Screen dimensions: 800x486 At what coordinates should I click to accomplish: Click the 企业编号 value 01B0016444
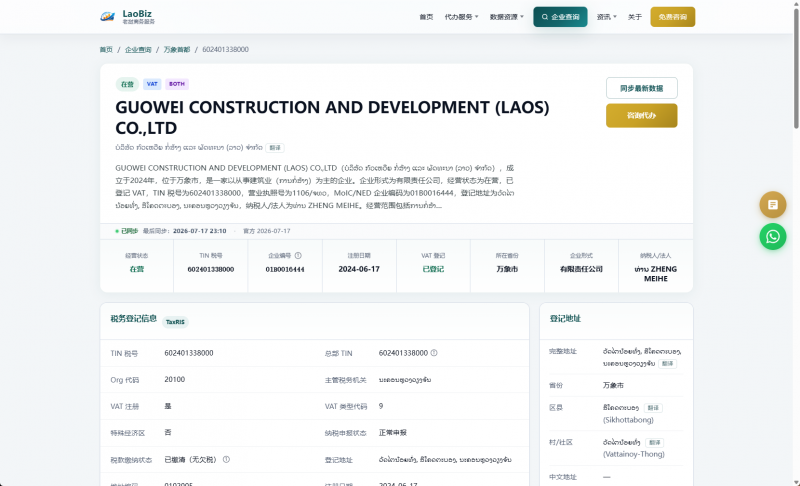pyautogui.click(x=285, y=269)
